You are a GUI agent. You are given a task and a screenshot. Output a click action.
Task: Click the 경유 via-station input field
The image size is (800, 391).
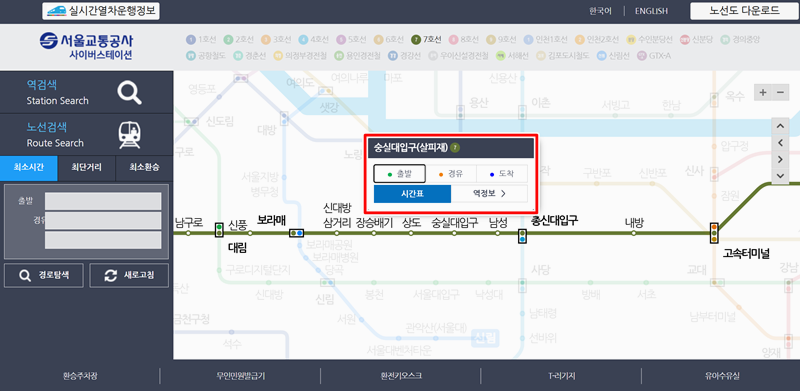(103, 221)
